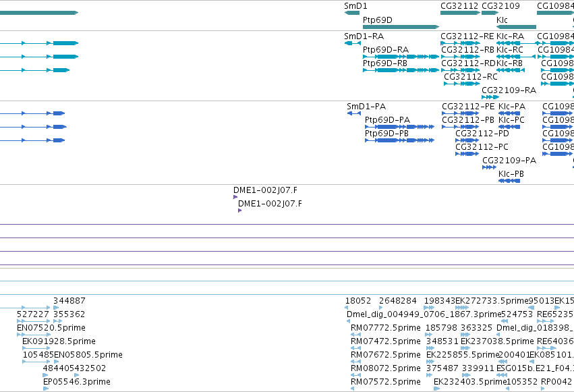Open the SmD1-RA transcript label
This screenshot has width=574, height=392.
coord(364,36)
